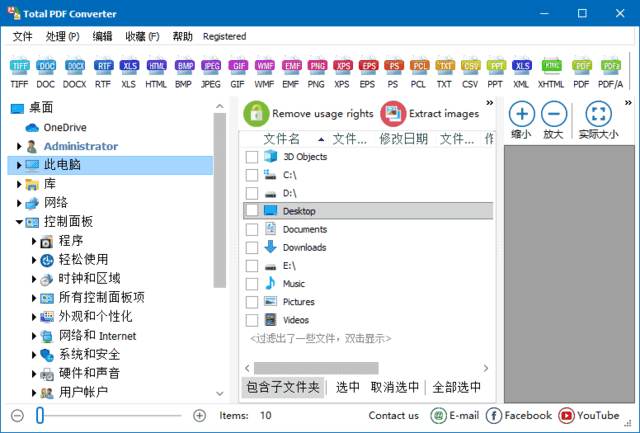The image size is (640, 433).
Task: Expand the 网络和 Internet tree node
Action: (35, 336)
